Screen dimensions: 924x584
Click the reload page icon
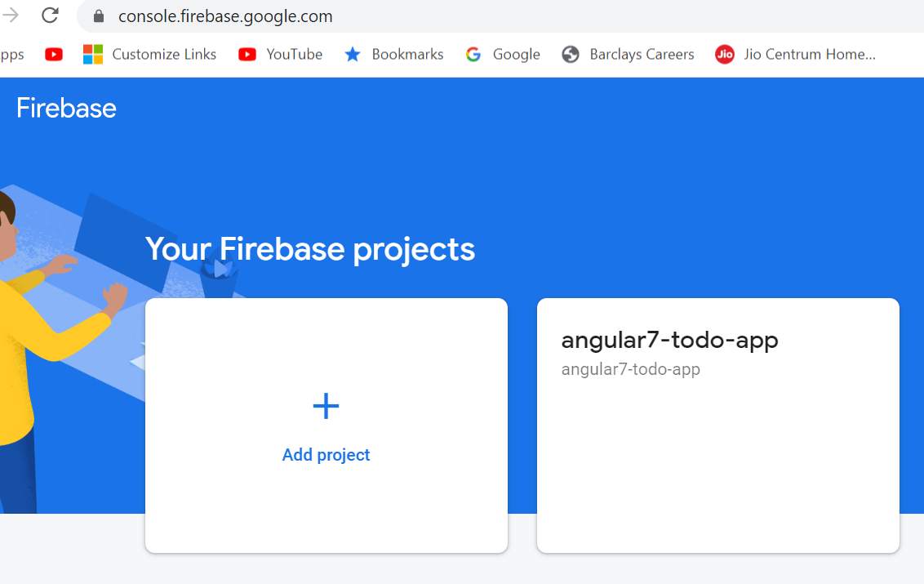tap(50, 15)
